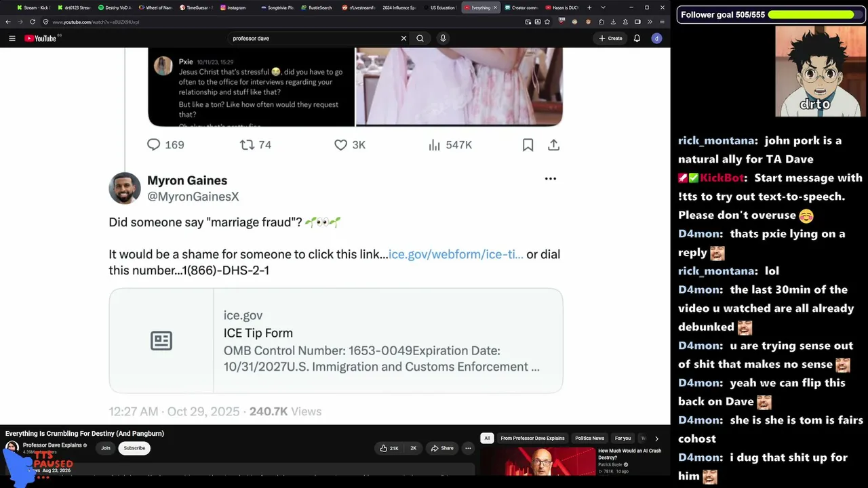The height and width of the screenshot is (488, 868).
Task: Bookmark this page with the star icon
Action: tap(547, 22)
